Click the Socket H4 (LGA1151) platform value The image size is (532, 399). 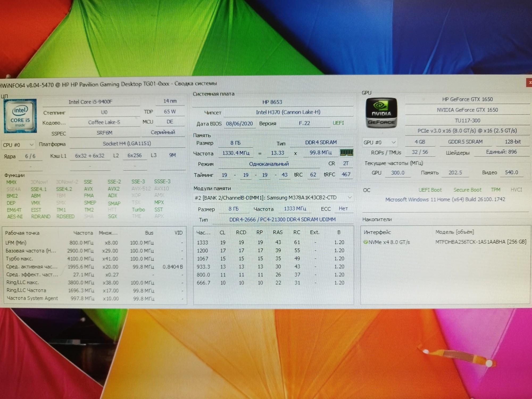click(127, 144)
